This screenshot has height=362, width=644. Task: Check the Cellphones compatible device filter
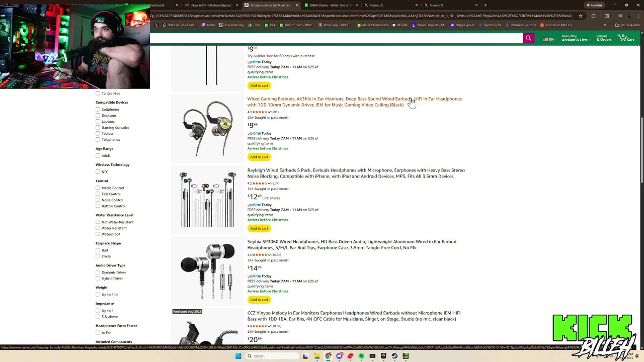coord(98,109)
